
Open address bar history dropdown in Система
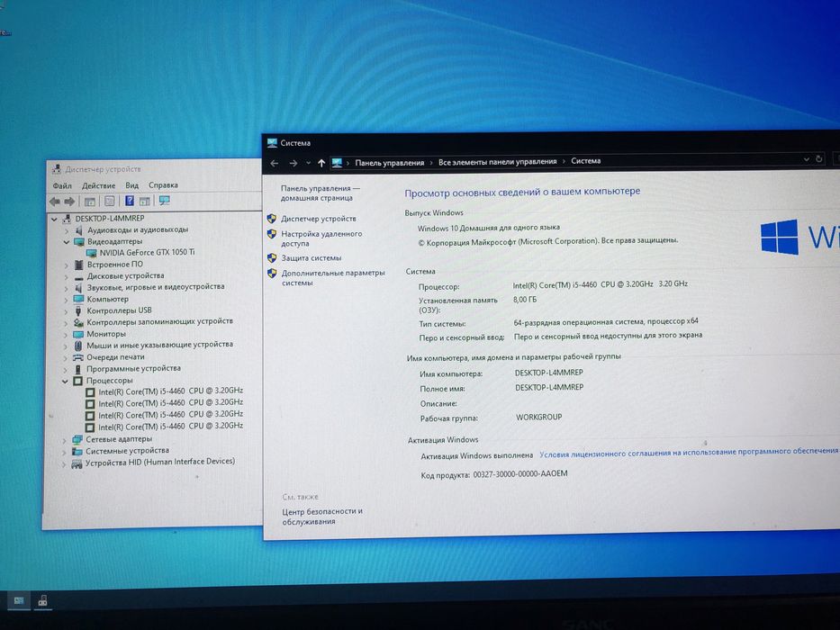click(806, 159)
